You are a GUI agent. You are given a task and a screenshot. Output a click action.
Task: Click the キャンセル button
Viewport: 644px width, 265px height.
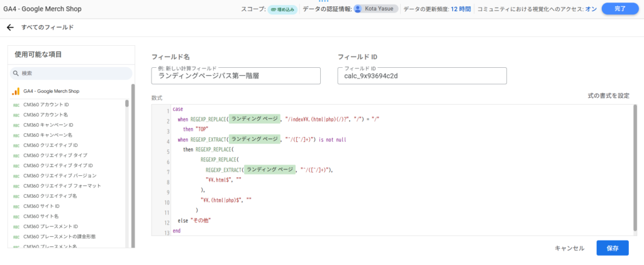click(x=569, y=248)
